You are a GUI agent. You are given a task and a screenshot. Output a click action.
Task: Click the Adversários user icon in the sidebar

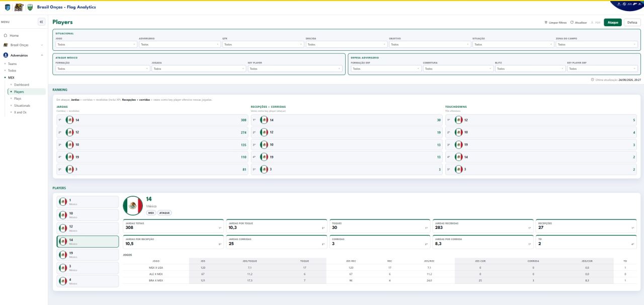coord(6,55)
